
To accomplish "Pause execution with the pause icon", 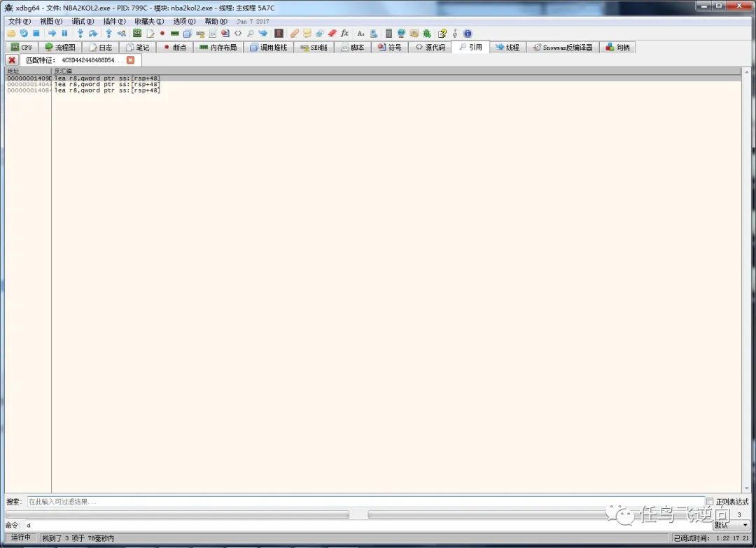I will (x=64, y=34).
